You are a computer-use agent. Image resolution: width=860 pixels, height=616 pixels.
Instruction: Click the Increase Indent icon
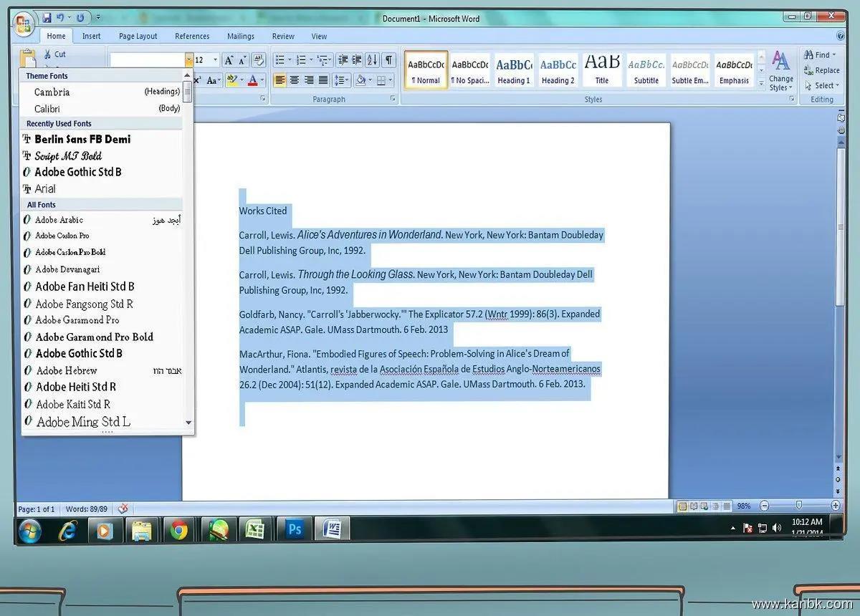356,60
